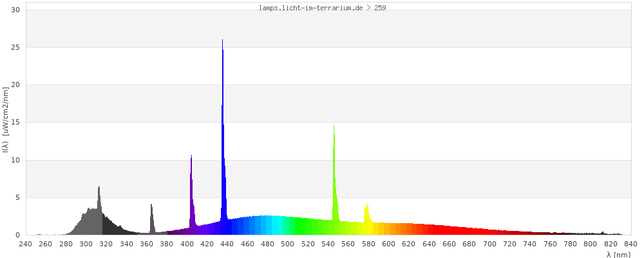Select the 340 x-axis tick label

click(126, 244)
